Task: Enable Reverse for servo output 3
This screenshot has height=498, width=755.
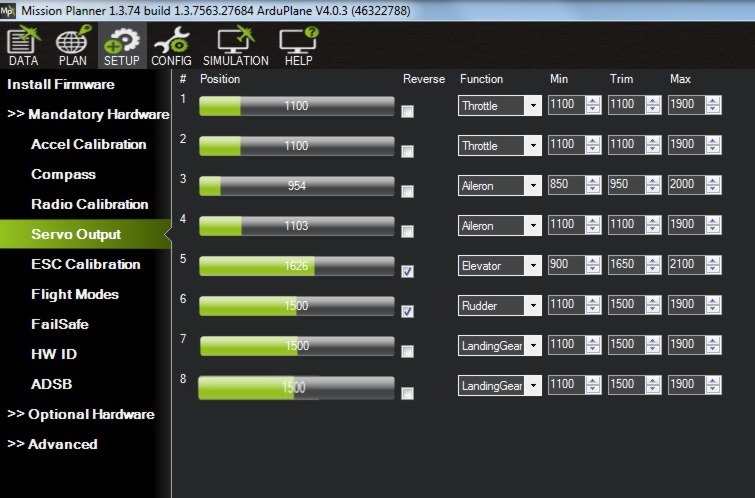Action: (407, 192)
